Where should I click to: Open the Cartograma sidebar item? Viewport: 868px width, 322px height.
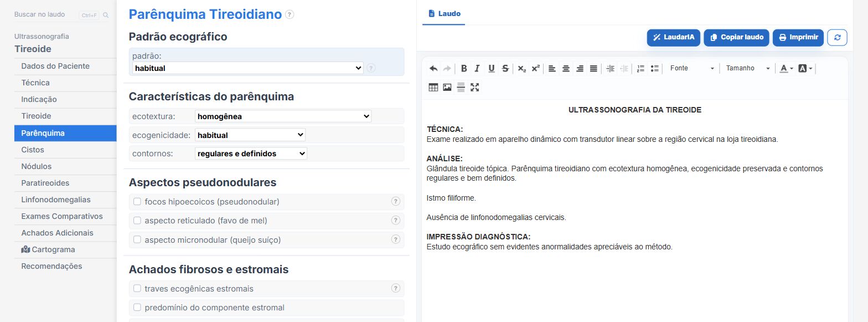(65, 249)
